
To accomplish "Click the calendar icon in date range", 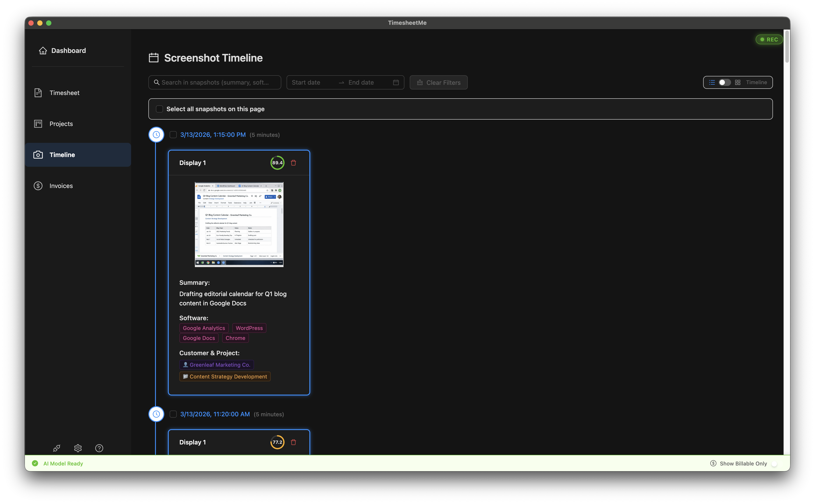I will 396,82.
